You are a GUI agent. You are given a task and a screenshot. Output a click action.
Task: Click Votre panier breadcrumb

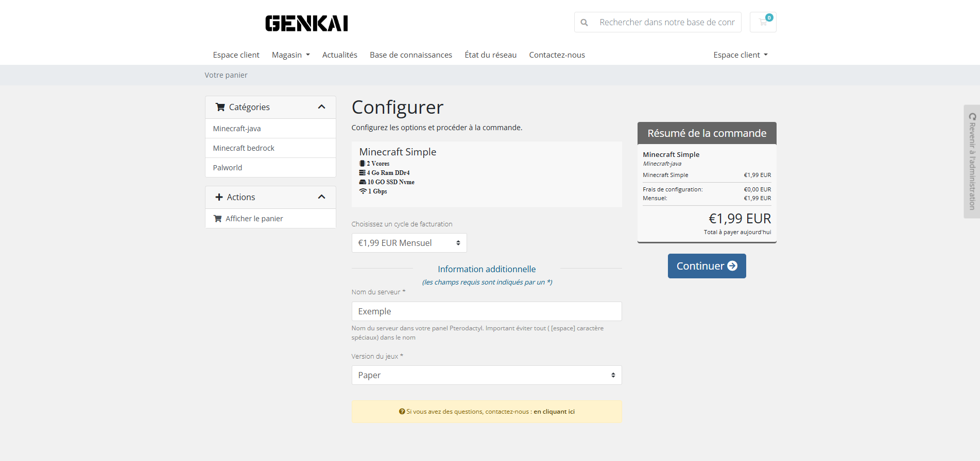[x=226, y=75]
